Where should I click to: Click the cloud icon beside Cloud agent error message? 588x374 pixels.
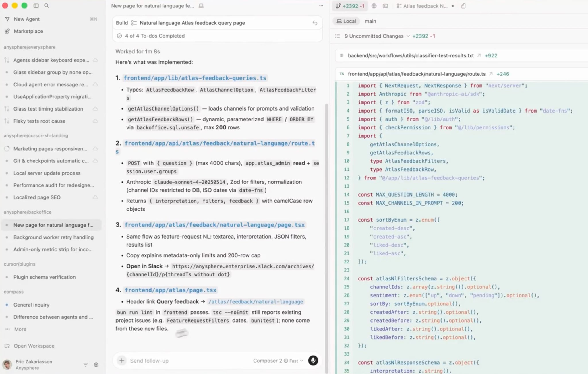pos(95,84)
